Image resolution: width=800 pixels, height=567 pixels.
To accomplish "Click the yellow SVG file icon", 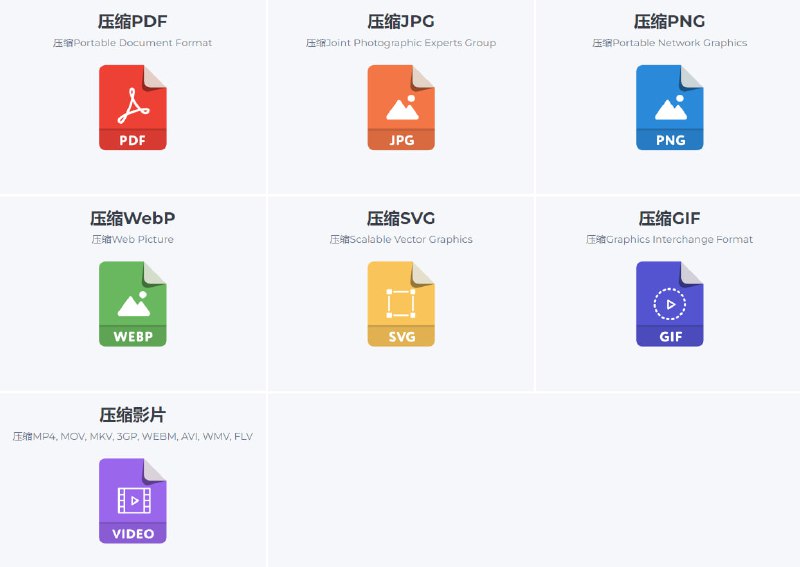I will [x=401, y=304].
